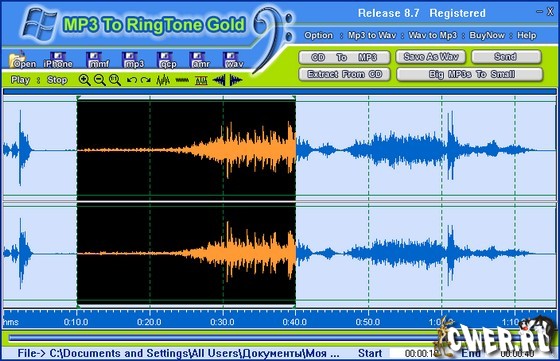Screen dimensions: 560x361
Task: Save as amr format icon
Action: pos(199,60)
